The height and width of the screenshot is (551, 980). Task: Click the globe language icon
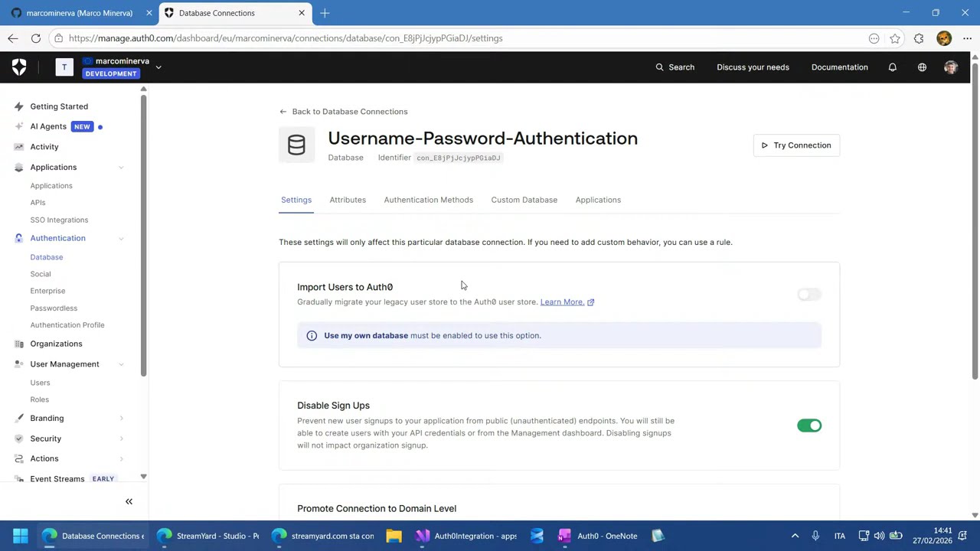tap(922, 67)
